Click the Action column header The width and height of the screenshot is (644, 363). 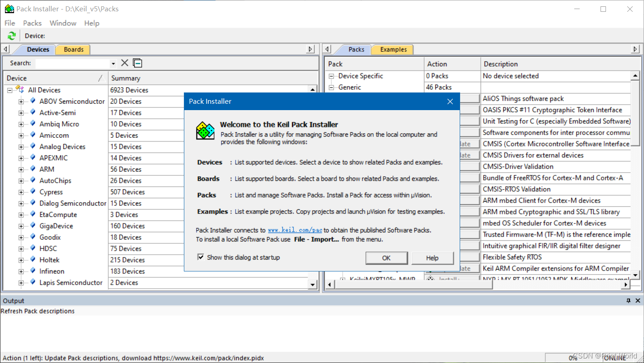[452, 64]
